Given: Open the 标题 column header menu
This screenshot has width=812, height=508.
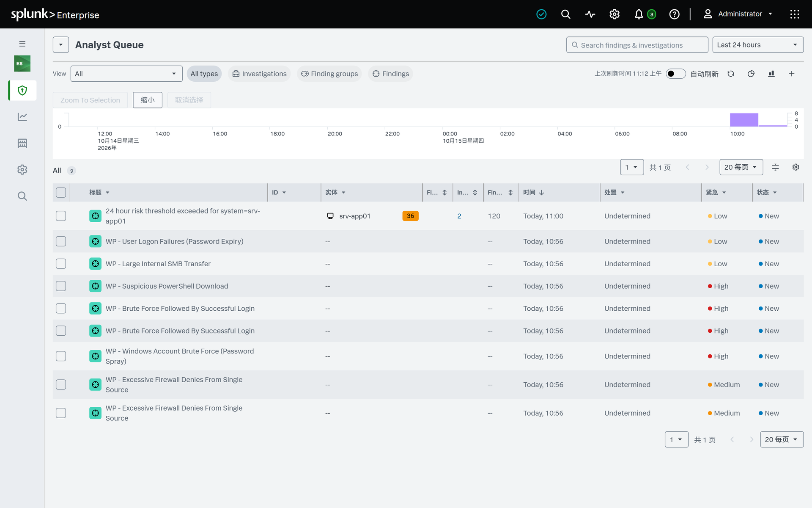Looking at the screenshot, I should pos(99,192).
